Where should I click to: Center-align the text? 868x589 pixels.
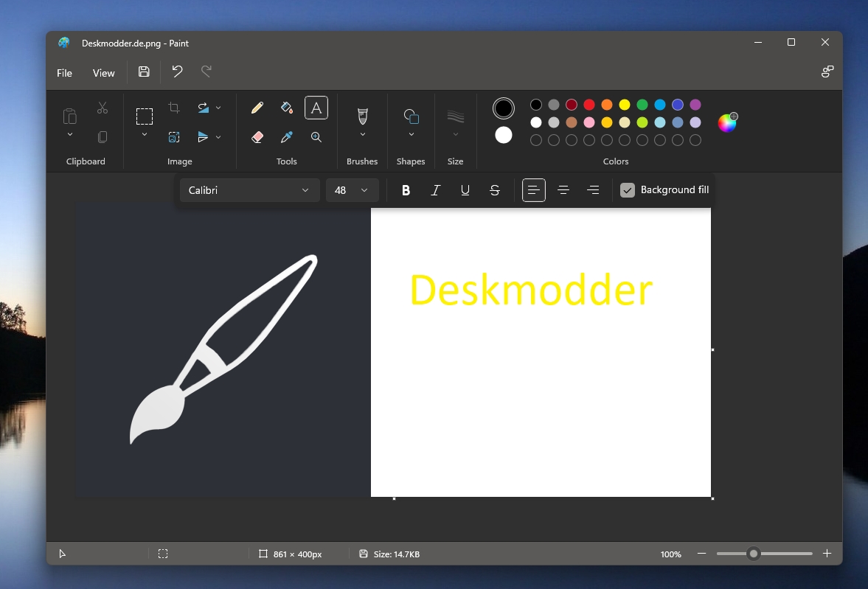[563, 190]
